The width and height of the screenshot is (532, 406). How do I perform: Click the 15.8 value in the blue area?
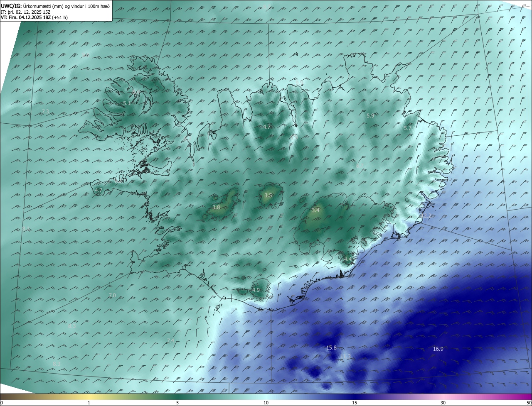pyautogui.click(x=331, y=347)
